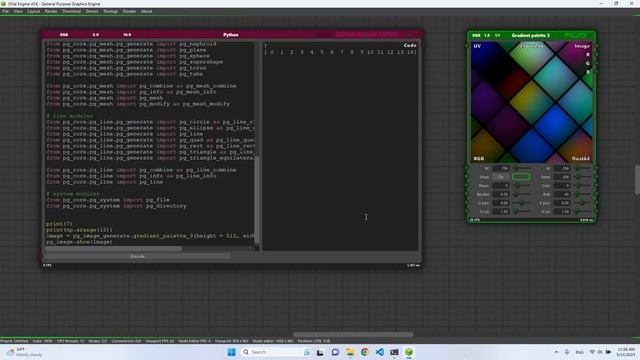Click the U scl value field

501,211
